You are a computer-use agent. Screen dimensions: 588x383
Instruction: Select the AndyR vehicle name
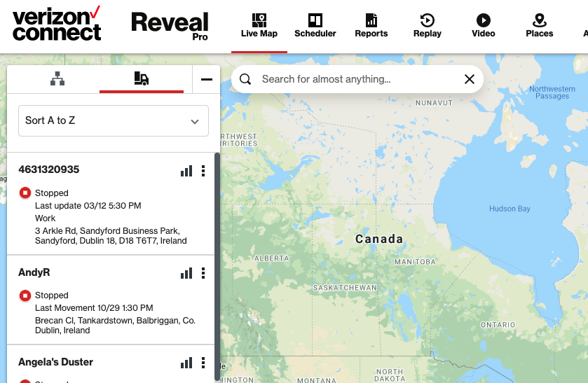click(34, 272)
